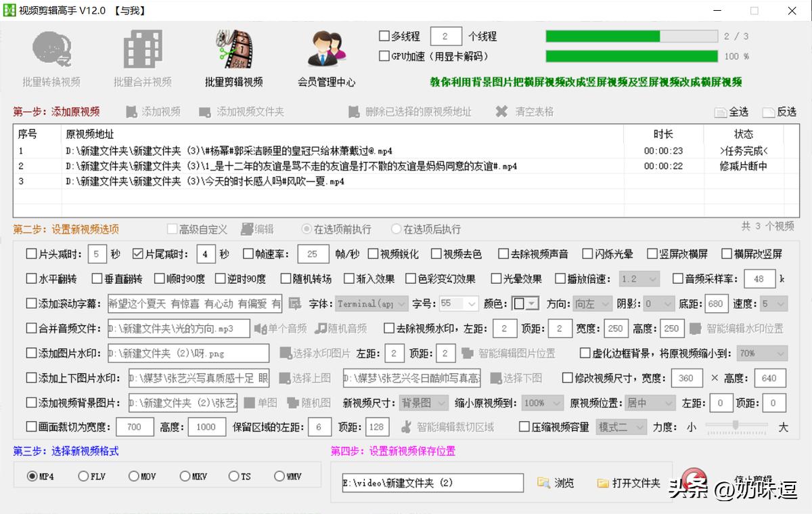The height and width of the screenshot is (514, 812).
Task: Open the 批量转换视频 tool
Action: point(51,58)
